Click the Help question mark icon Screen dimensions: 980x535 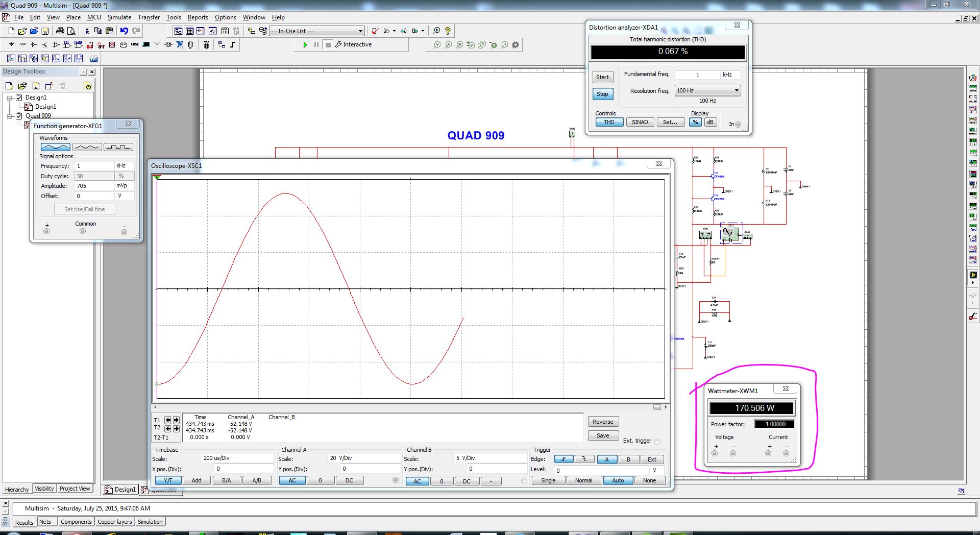point(448,31)
